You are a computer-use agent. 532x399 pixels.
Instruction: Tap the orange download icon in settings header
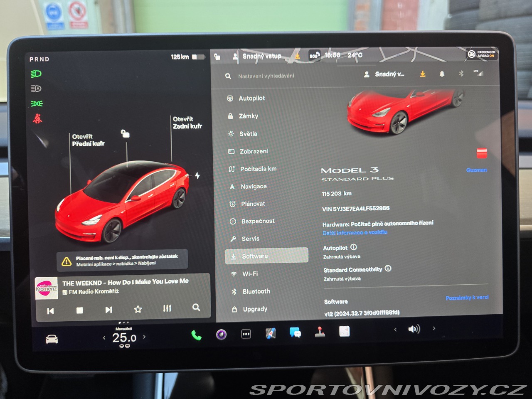click(x=423, y=74)
